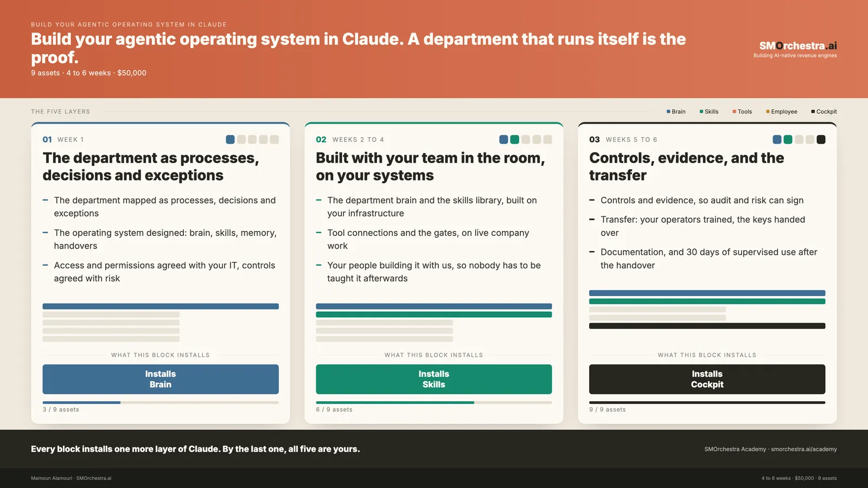Image resolution: width=868 pixels, height=488 pixels.
Task: Click the '01' card number
Action: (47, 139)
